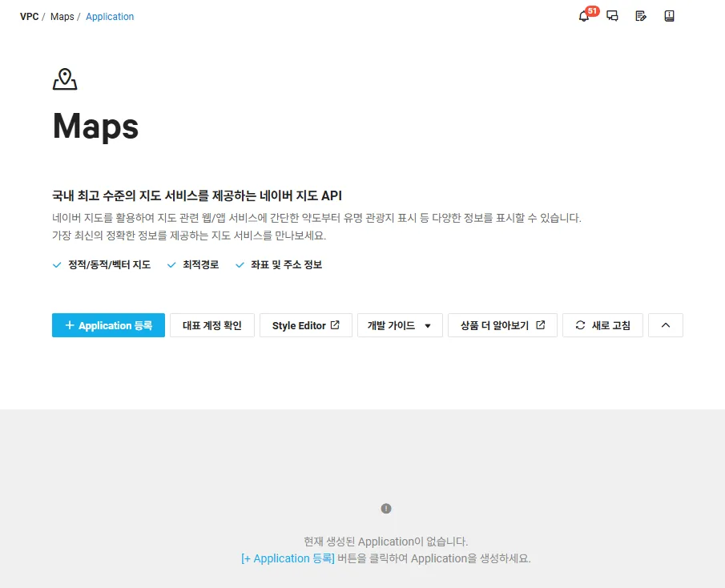Viewport: 725px width, 588px height.
Task: Click the Application 등록 button
Action: [x=108, y=325]
